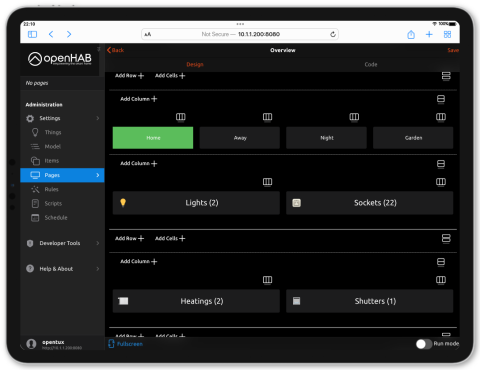Click top Add Row button
This screenshot has width=480, height=370.
click(129, 76)
